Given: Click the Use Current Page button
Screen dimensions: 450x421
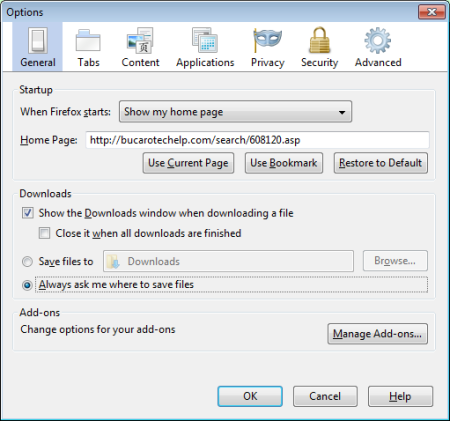Looking at the screenshot, I should coord(188,163).
